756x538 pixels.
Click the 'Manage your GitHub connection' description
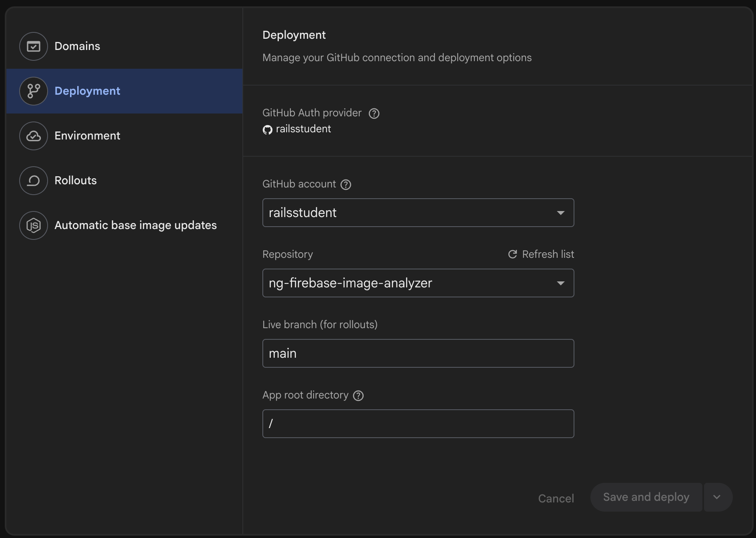tap(397, 58)
